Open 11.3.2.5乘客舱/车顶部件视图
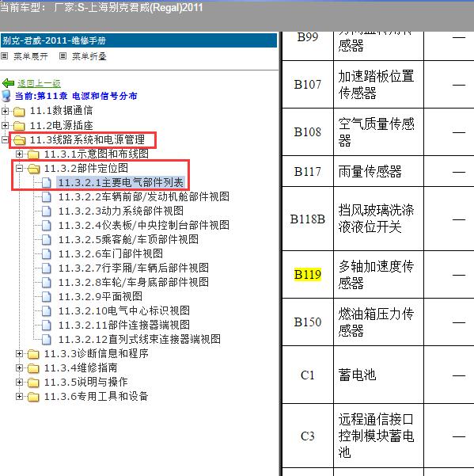 click(128, 239)
